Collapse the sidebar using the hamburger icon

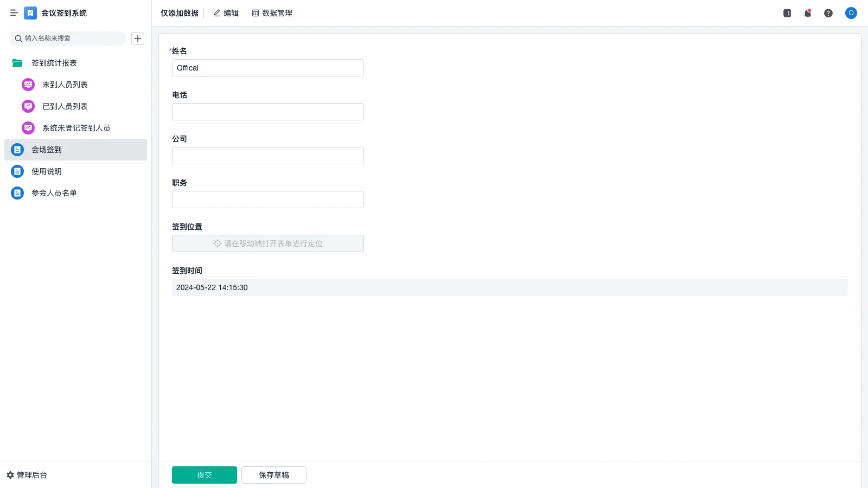[x=14, y=13]
